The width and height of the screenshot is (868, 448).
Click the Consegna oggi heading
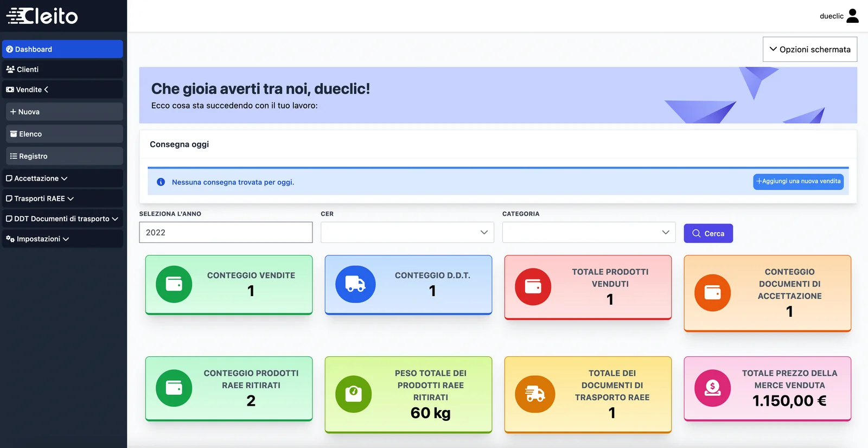(179, 144)
